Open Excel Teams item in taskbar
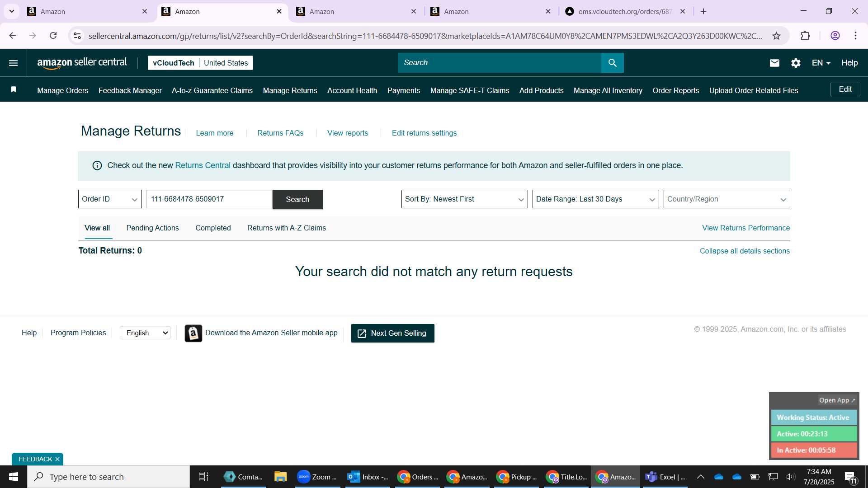This screenshot has width=868, height=488. (x=665, y=477)
